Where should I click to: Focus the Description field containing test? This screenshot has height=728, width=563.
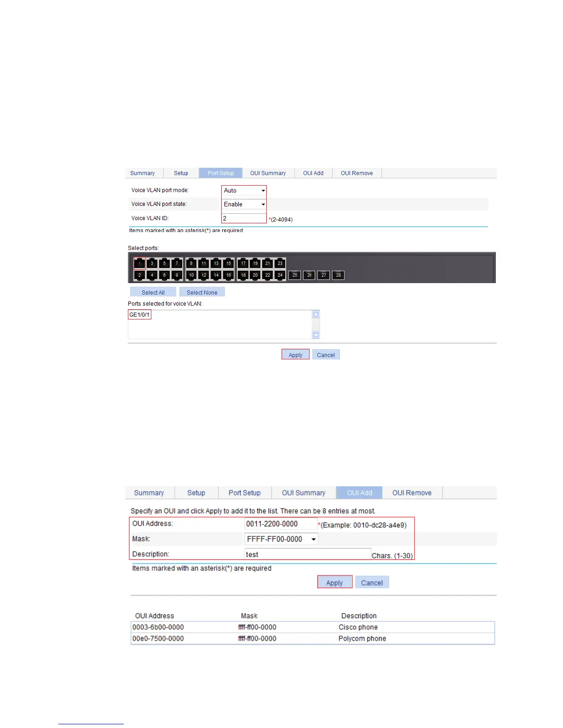[308, 554]
